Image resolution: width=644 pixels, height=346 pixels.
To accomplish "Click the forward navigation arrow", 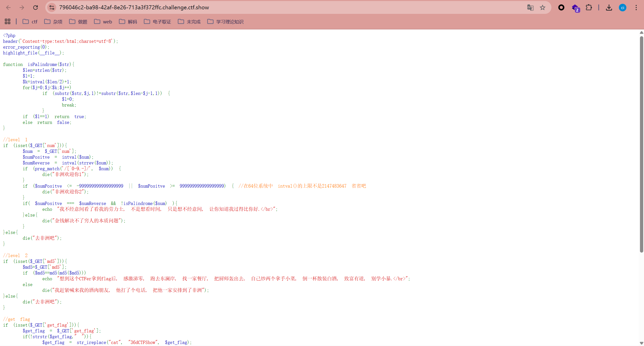I will coord(22,8).
